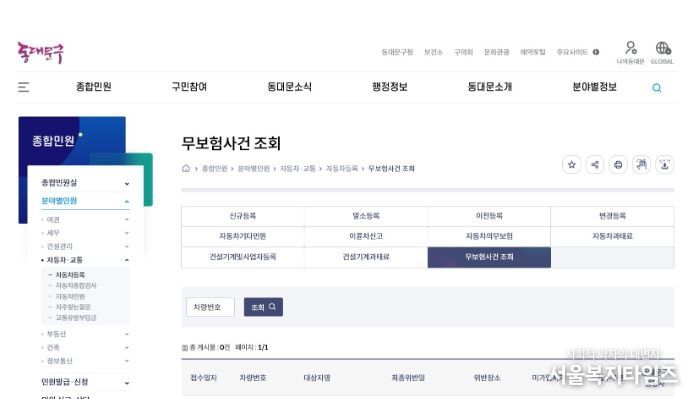The width and height of the screenshot is (696, 399).
Task: Click the search magnifier icon in main navigation
Action: (x=656, y=88)
